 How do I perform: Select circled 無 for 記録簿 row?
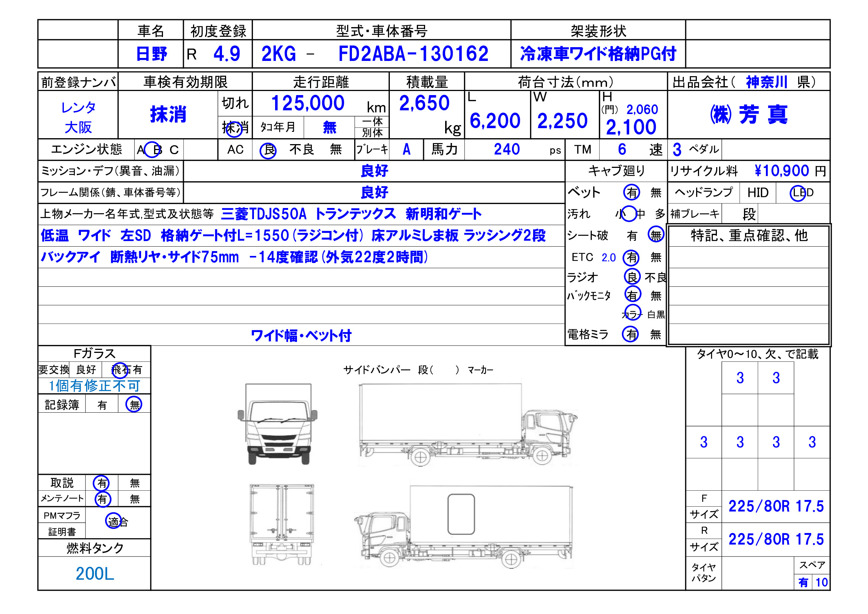[134, 405]
